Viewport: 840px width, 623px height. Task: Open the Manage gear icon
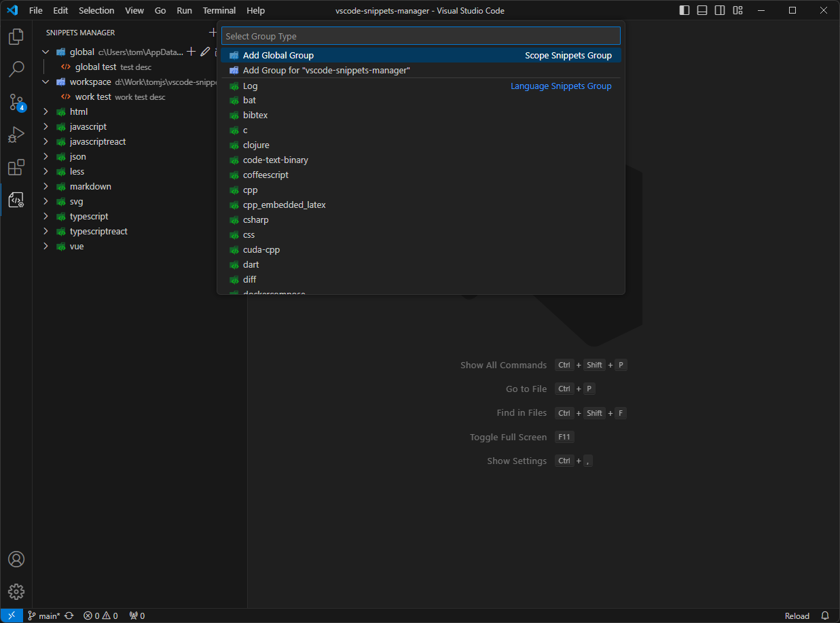(16, 592)
